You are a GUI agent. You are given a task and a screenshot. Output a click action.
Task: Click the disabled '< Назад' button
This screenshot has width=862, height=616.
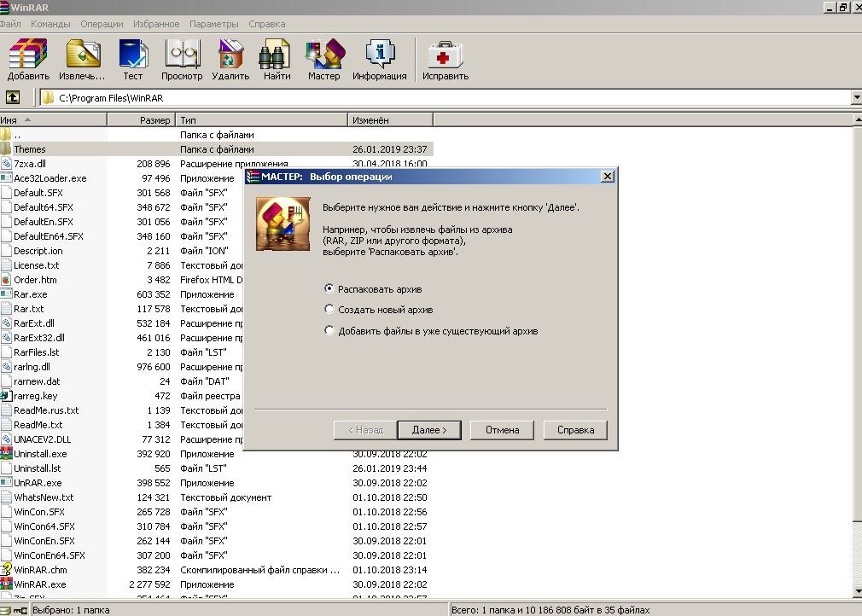click(365, 430)
